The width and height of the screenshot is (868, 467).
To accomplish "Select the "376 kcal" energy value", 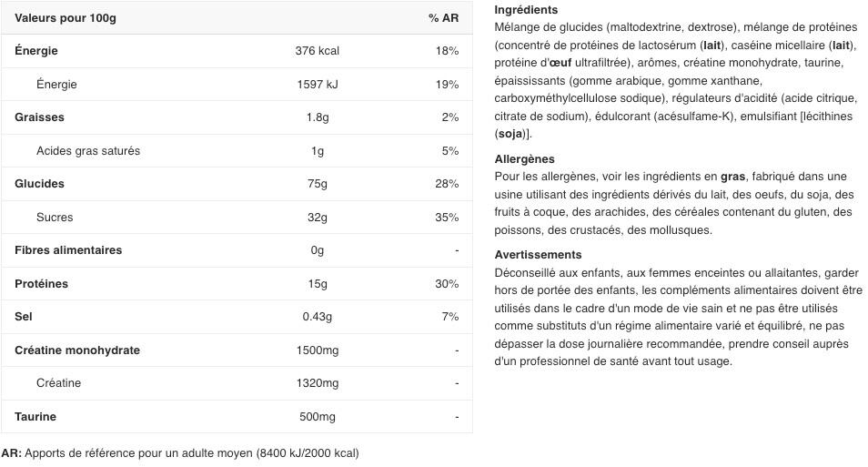I will pos(317,51).
